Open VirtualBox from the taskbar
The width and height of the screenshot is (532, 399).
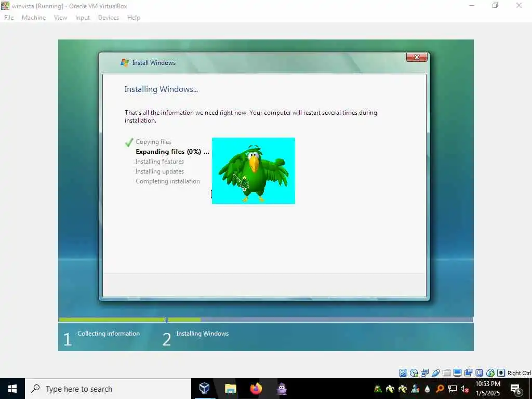click(204, 389)
